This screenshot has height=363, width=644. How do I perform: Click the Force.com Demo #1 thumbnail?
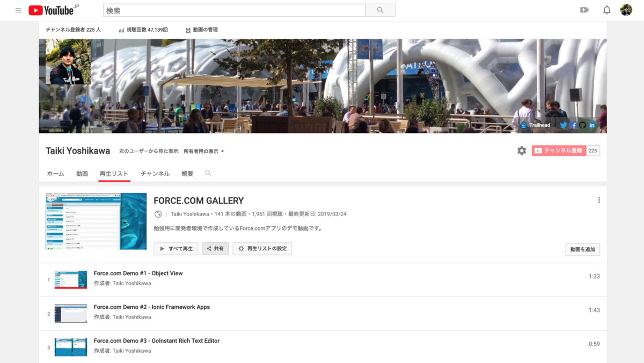pos(71,279)
